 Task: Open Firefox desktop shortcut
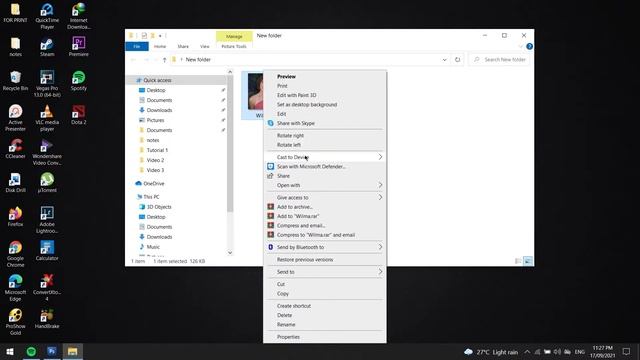[x=16, y=217]
